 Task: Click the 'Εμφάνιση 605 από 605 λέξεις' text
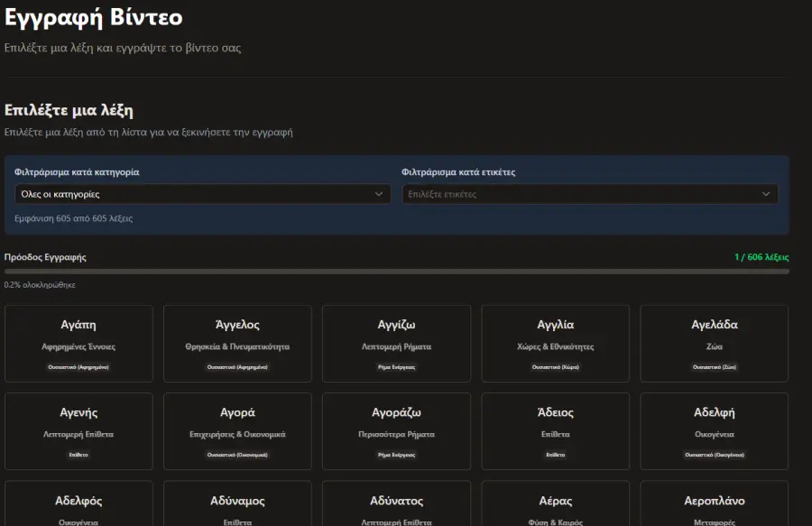[74, 218]
